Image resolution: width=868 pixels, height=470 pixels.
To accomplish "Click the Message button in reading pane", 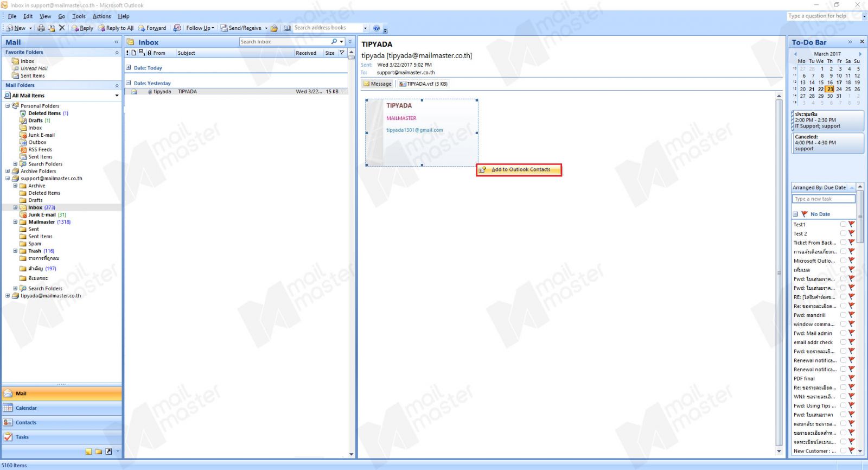I will point(378,84).
